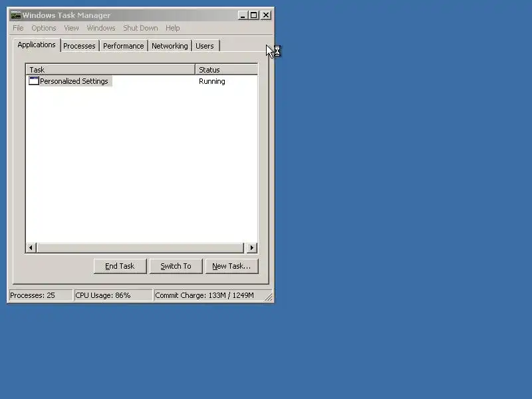Switch to the Applications tab
Viewport: 532px width, 399px height.
point(37,45)
